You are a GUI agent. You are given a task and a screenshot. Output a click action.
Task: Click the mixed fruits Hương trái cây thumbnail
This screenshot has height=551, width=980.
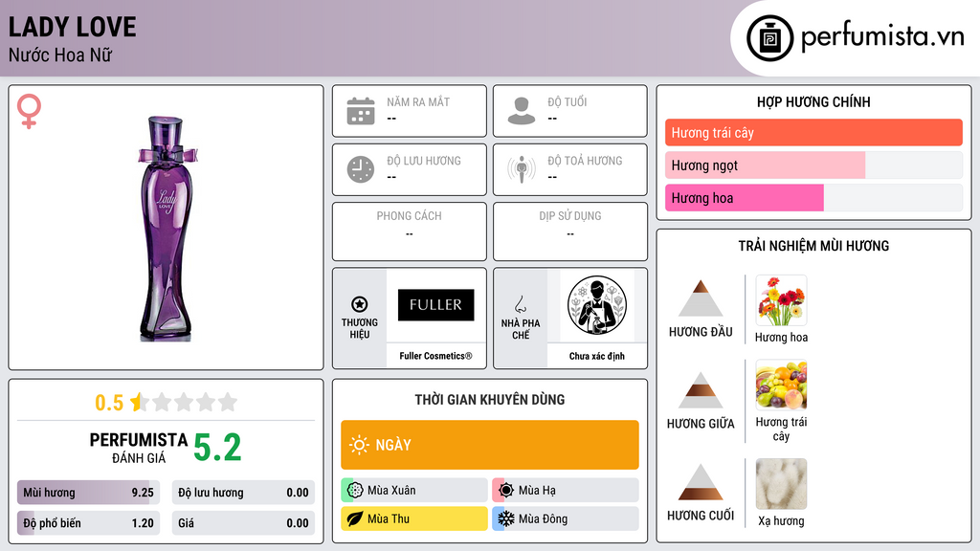point(781,385)
